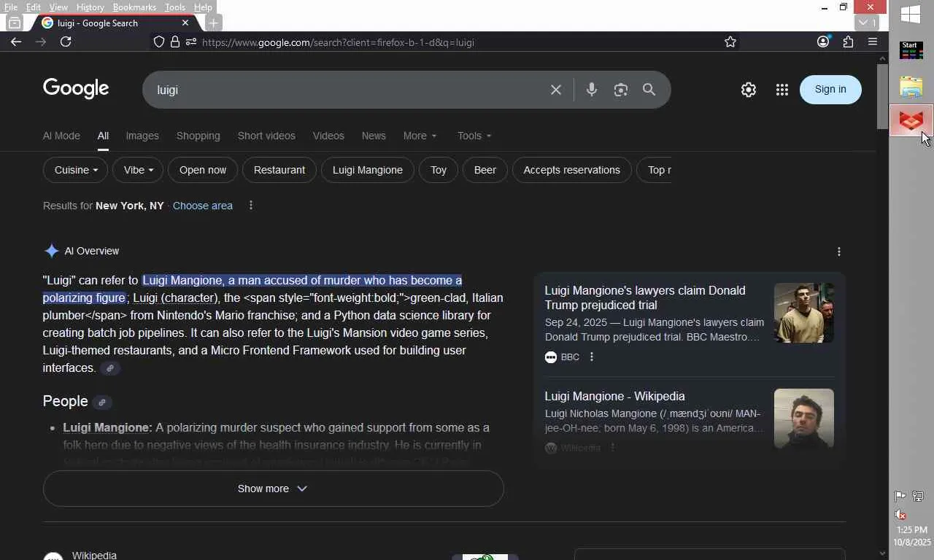Toggle the Toy filter chip
The width and height of the screenshot is (934, 560).
pos(439,170)
